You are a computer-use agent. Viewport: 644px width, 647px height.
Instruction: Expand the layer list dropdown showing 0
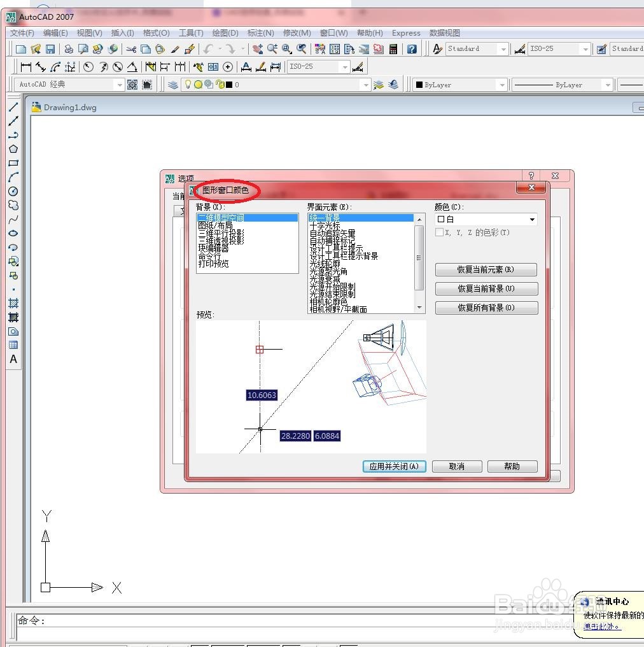pos(365,85)
